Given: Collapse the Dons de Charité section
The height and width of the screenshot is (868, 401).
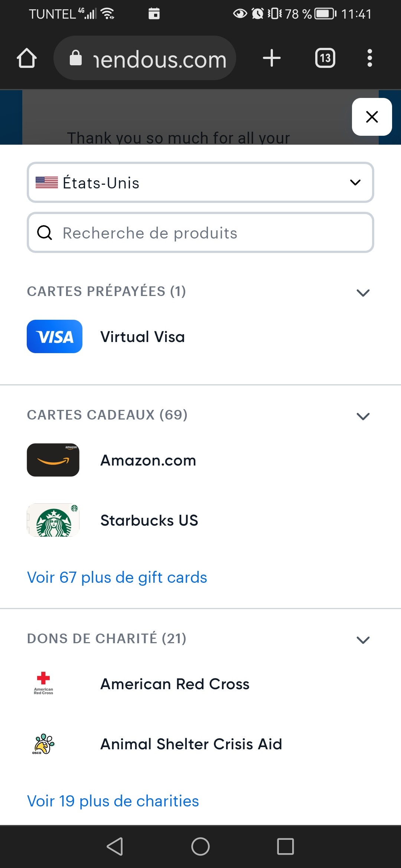Looking at the screenshot, I should tap(363, 640).
